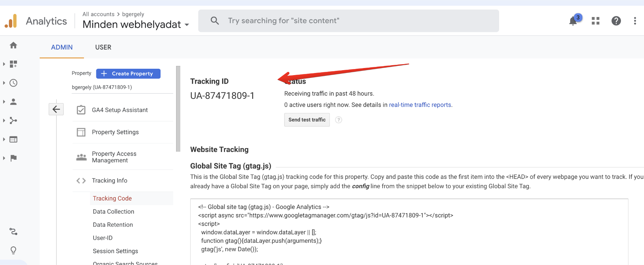Expand the Behavior section arrow
The width and height of the screenshot is (644, 265).
[4, 139]
